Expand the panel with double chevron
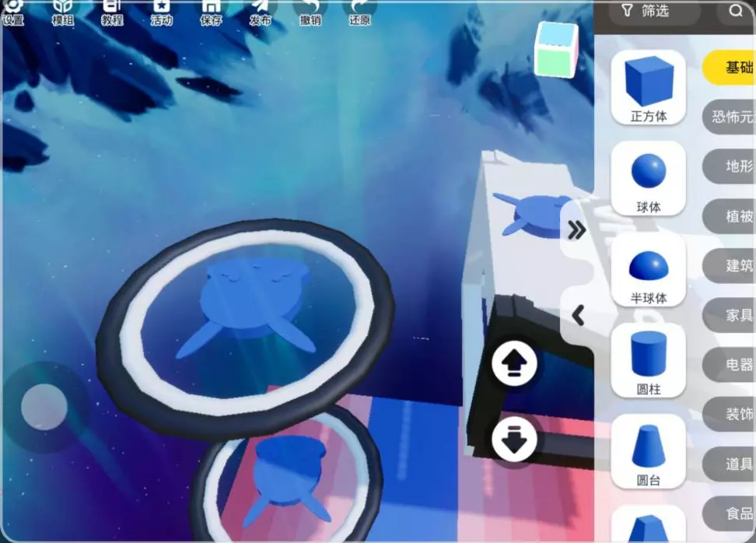Screen dimensions: 756x543 pos(576,229)
